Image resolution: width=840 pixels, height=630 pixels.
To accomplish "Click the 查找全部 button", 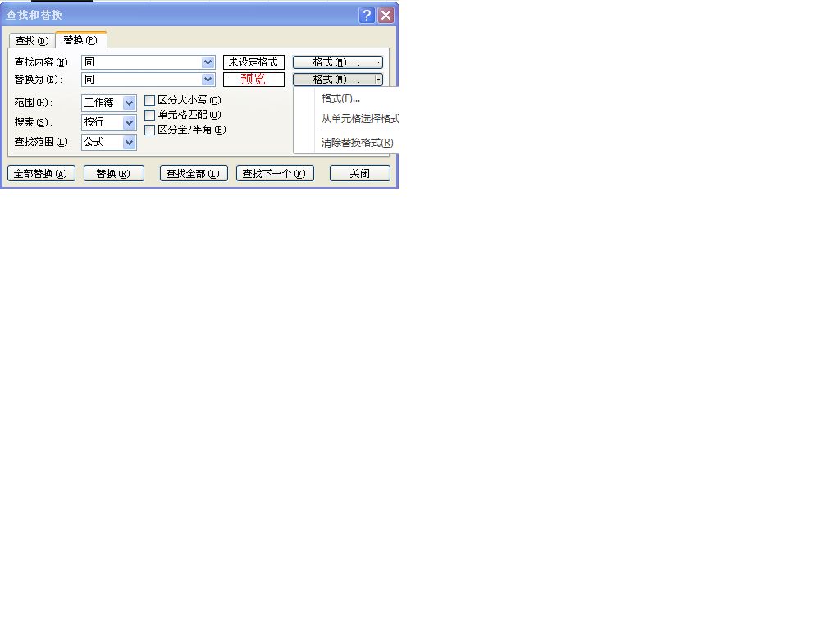I will tap(193, 172).
